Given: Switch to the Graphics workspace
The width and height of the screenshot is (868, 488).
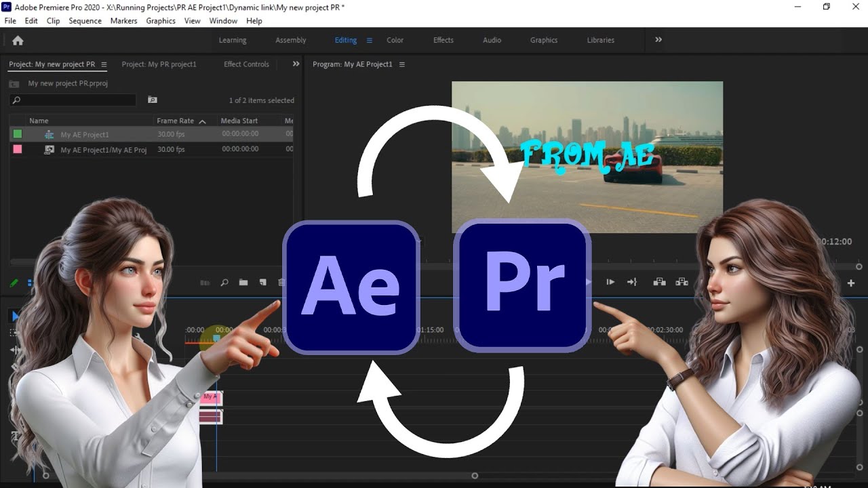Looking at the screenshot, I should [544, 40].
